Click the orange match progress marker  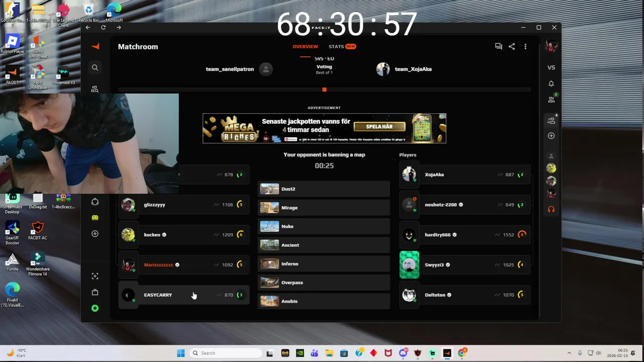click(325, 89)
